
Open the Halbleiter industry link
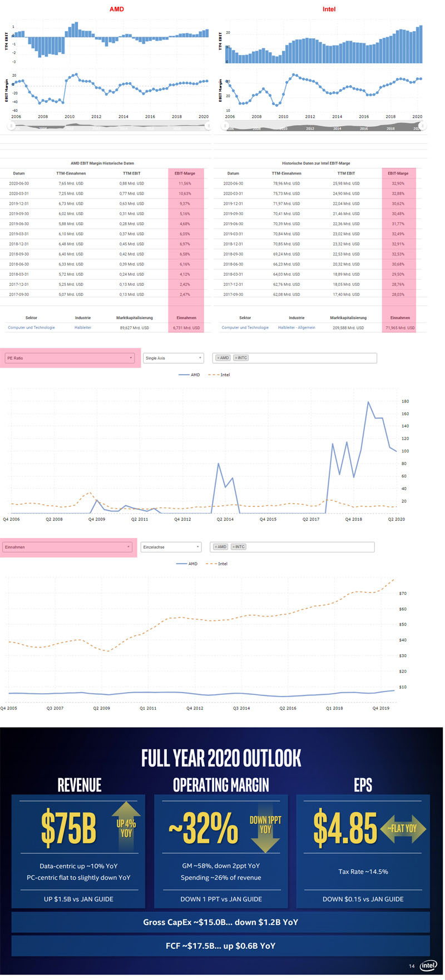tap(83, 327)
